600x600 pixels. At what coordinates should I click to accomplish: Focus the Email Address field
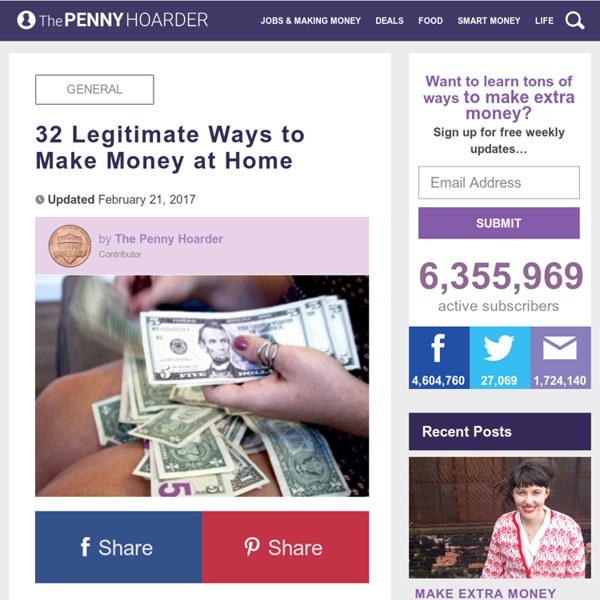click(x=499, y=183)
